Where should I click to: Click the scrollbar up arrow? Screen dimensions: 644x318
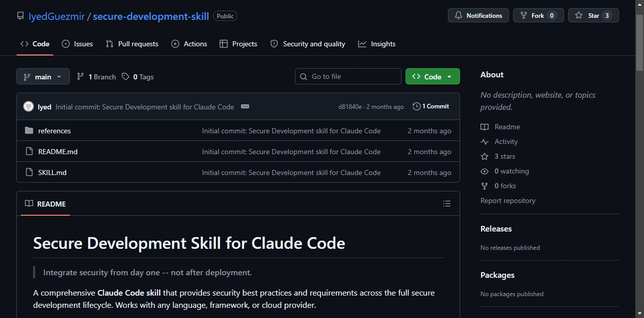[640, 4]
